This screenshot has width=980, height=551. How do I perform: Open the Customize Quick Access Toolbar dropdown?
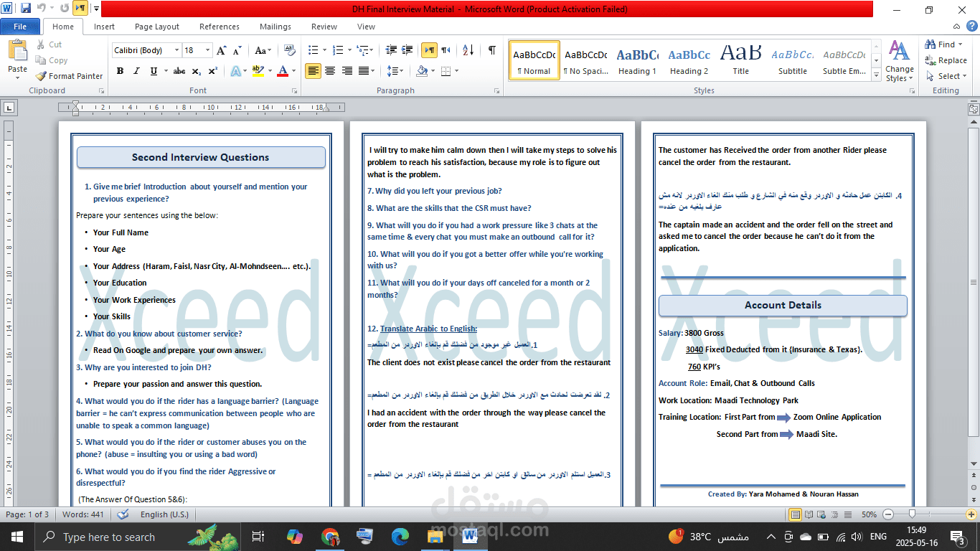tap(96, 9)
